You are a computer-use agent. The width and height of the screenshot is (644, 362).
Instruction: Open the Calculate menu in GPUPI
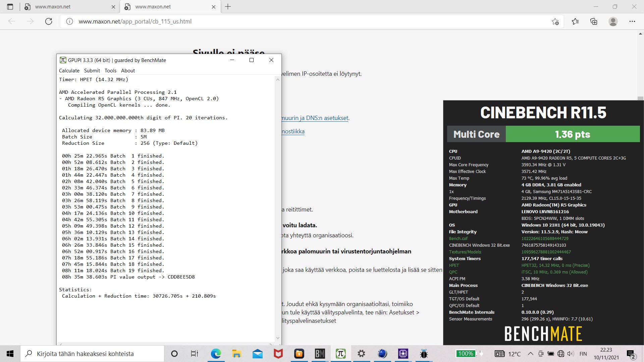(x=69, y=70)
